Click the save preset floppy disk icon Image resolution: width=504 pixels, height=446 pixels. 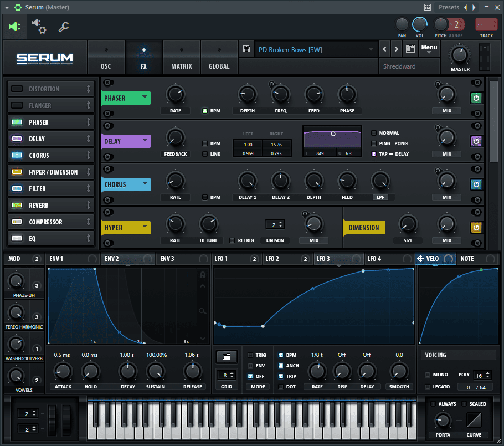click(246, 49)
